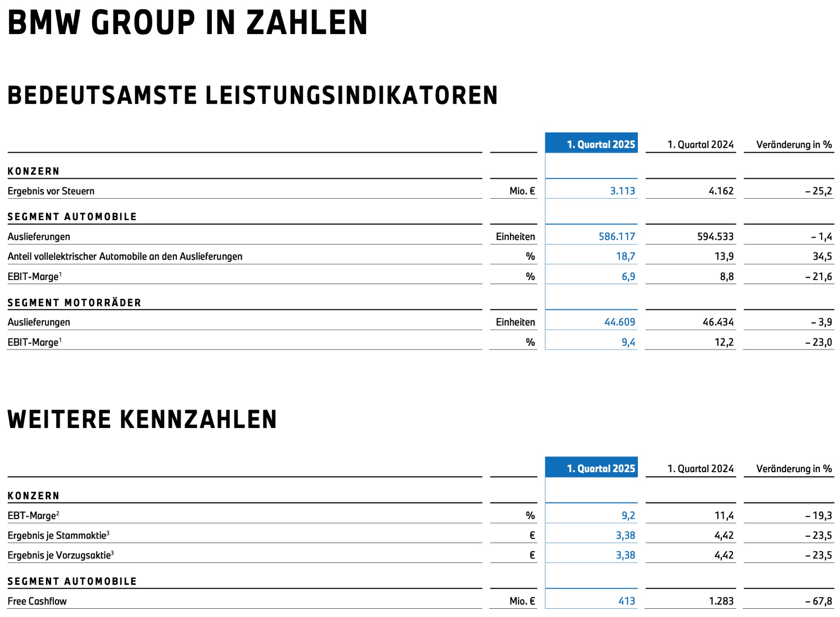The width and height of the screenshot is (840, 617).
Task: Click the Veränderung in % header in the upper table
Action: [x=794, y=145]
